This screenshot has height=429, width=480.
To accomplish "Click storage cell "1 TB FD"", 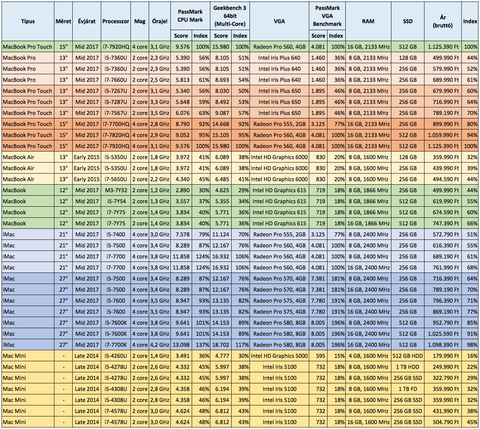I will tap(408, 389).
